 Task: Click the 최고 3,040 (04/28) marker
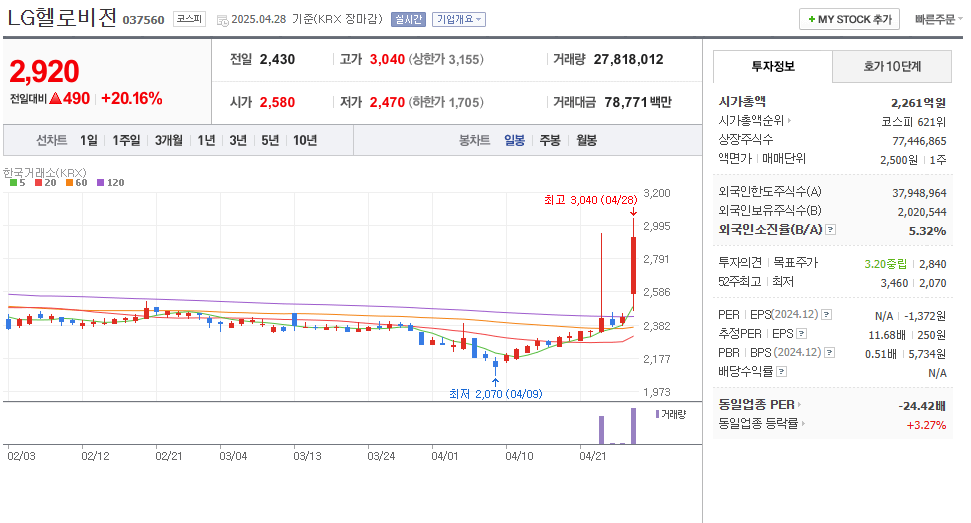tap(590, 200)
